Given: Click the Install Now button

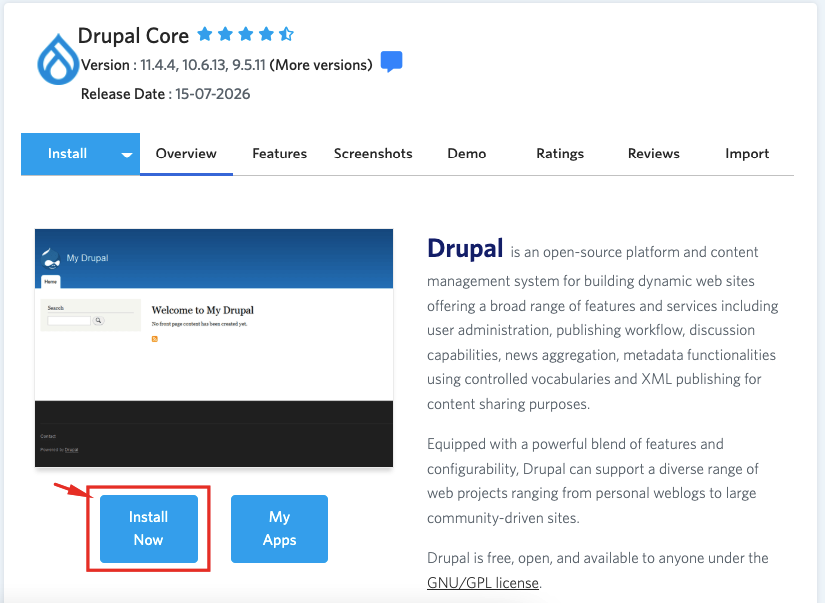Looking at the screenshot, I should (x=149, y=529).
